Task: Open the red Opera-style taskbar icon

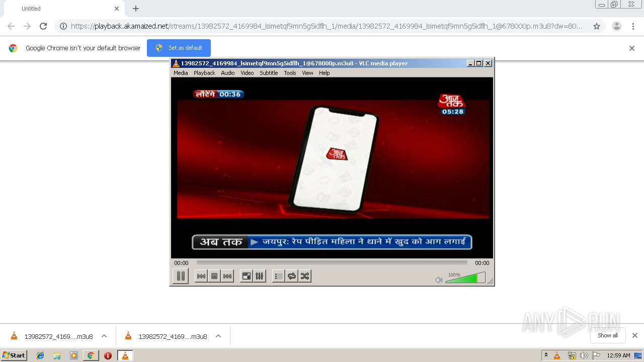Action: pos(108,355)
